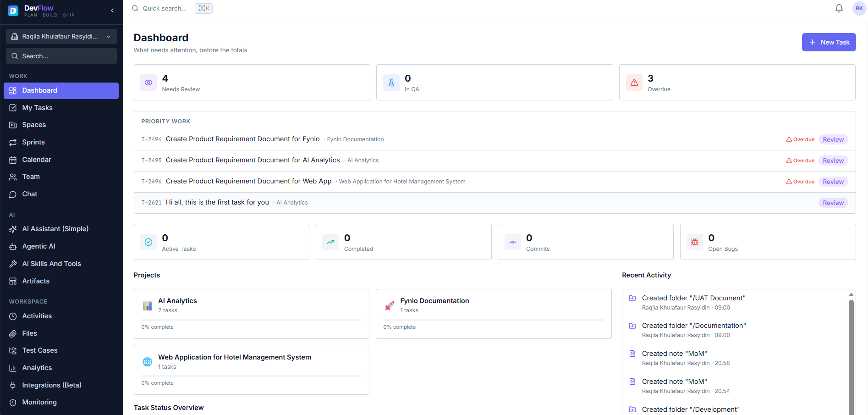Click the sidebar Search field
The height and width of the screenshot is (415, 868).
pyautogui.click(x=61, y=56)
